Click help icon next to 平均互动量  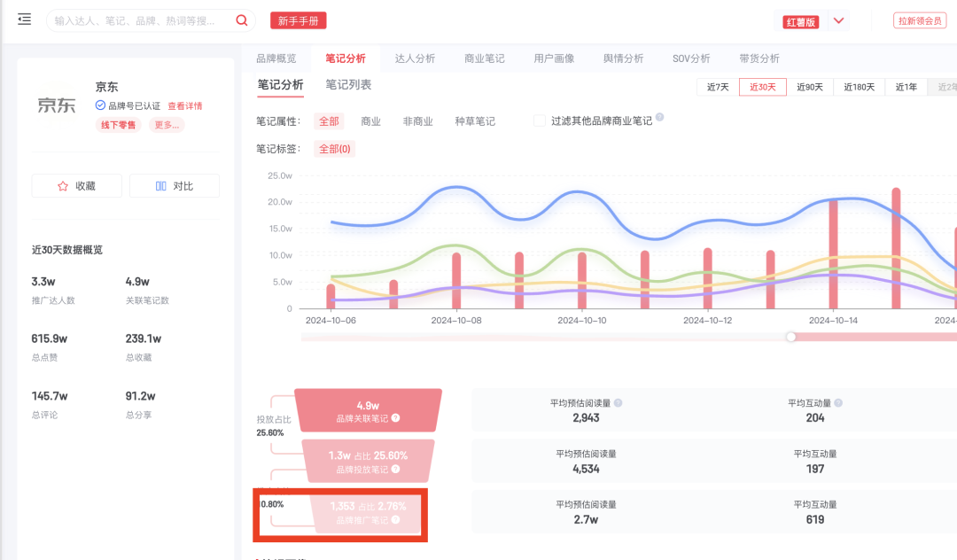[838, 401]
